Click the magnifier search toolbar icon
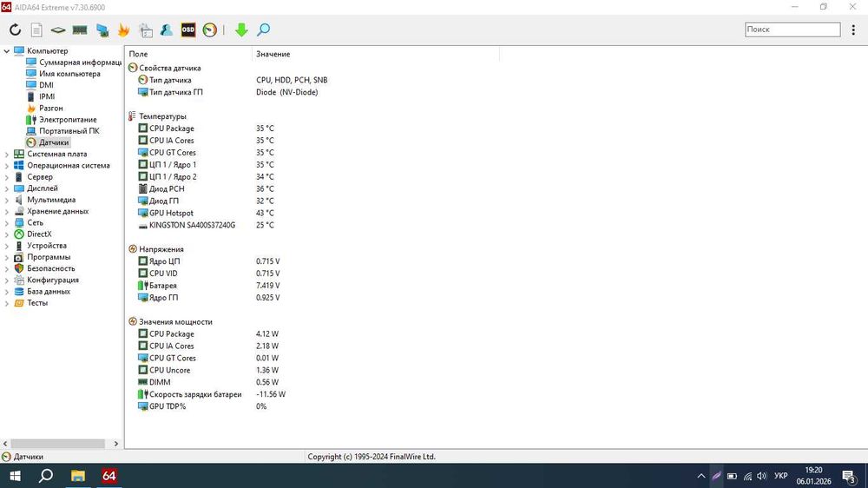The height and width of the screenshot is (488, 868). pyautogui.click(x=264, y=30)
